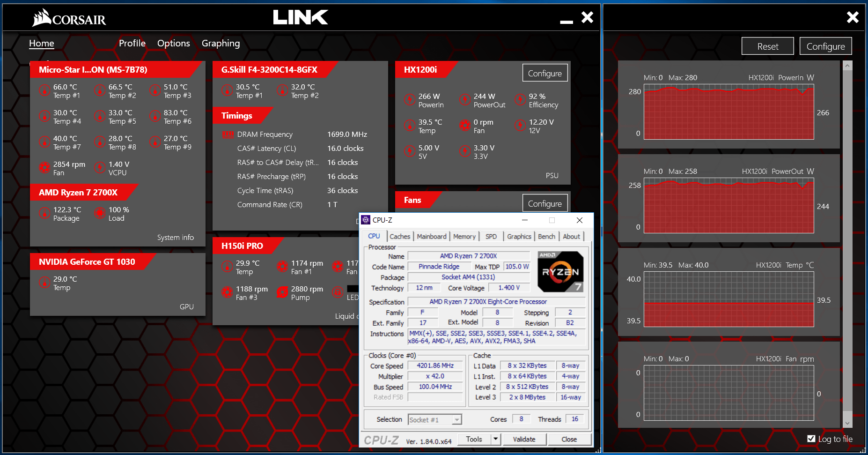Click the HX1200i Temp °C graph

click(729, 300)
